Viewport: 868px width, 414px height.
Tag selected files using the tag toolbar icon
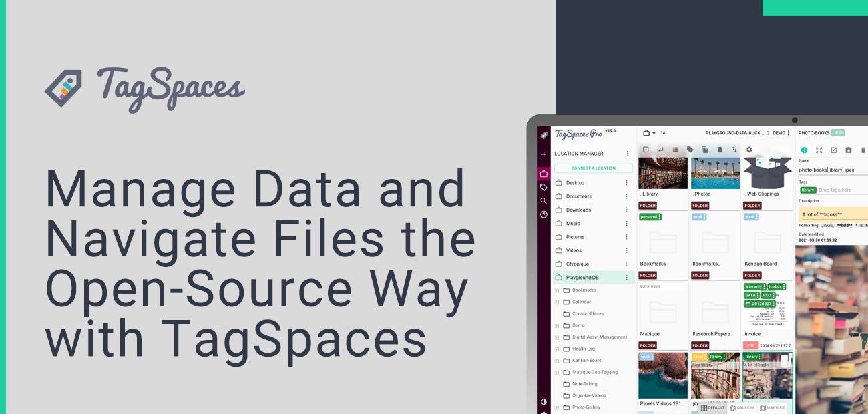[690, 150]
